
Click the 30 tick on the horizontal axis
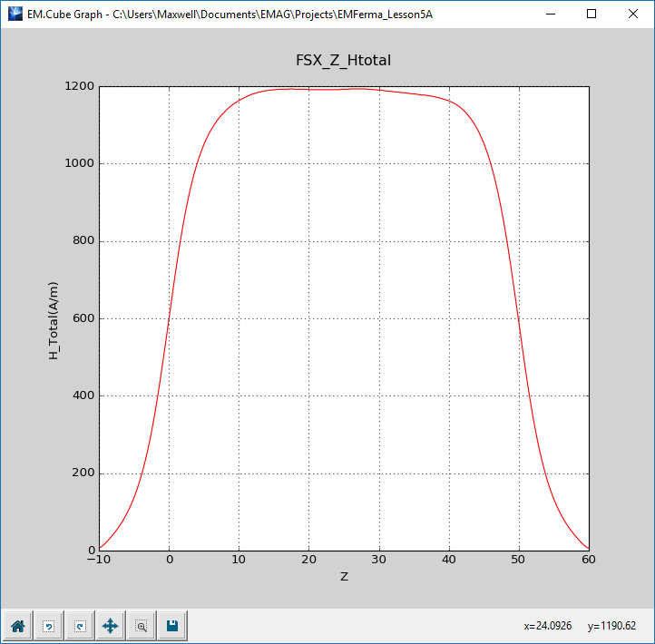(x=379, y=562)
